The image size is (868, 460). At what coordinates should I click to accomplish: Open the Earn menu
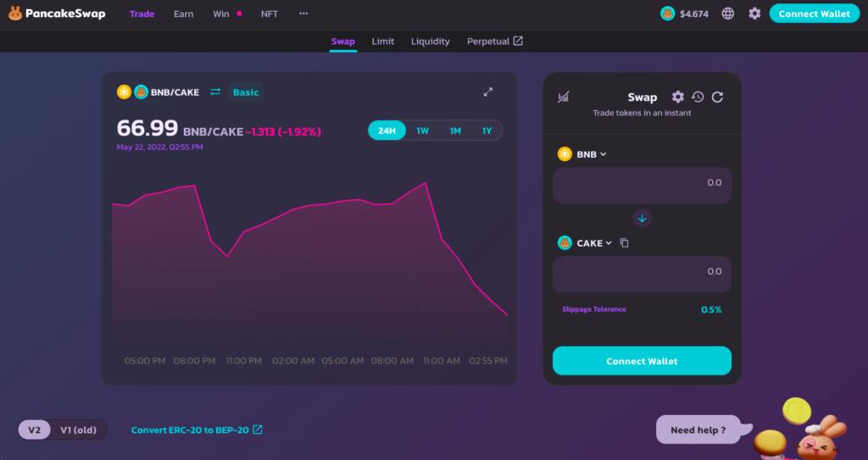tap(183, 14)
